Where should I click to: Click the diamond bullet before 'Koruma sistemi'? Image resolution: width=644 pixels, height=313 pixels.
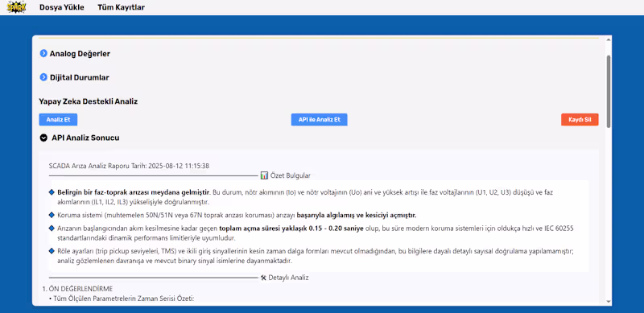pyautogui.click(x=52, y=215)
